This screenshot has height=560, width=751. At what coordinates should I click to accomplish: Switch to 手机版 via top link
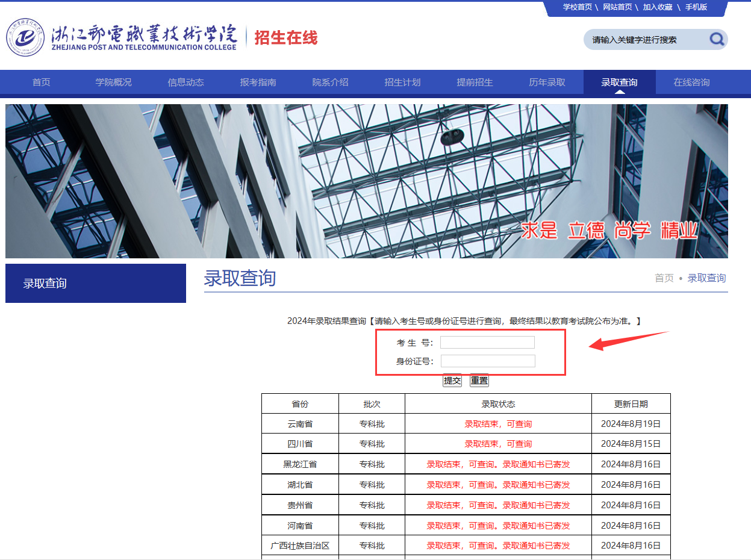[x=696, y=7]
